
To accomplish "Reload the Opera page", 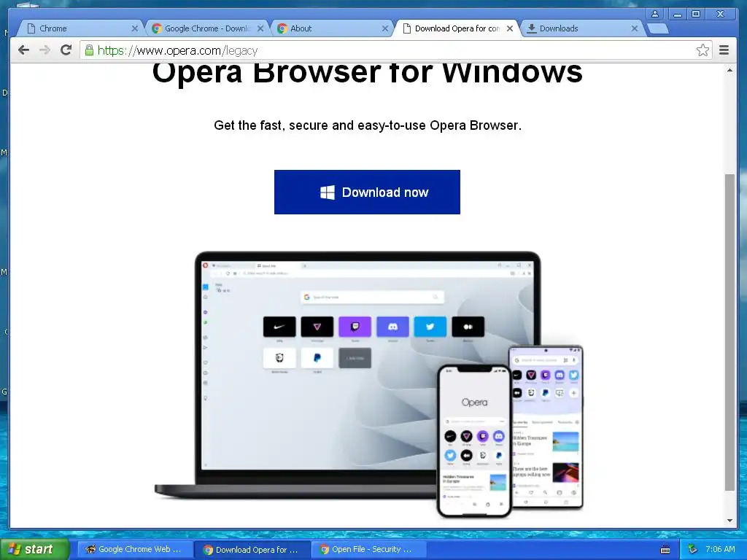I will tap(66, 50).
